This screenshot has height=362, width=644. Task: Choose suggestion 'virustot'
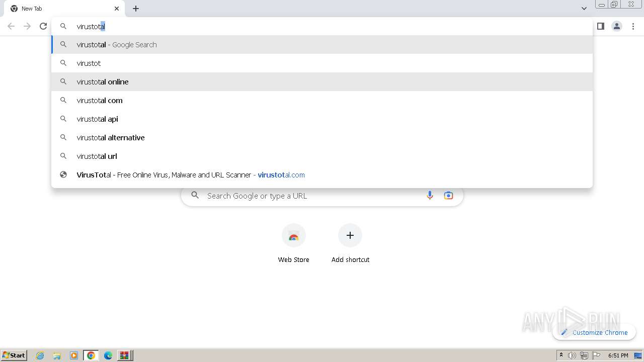pyautogui.click(x=322, y=63)
